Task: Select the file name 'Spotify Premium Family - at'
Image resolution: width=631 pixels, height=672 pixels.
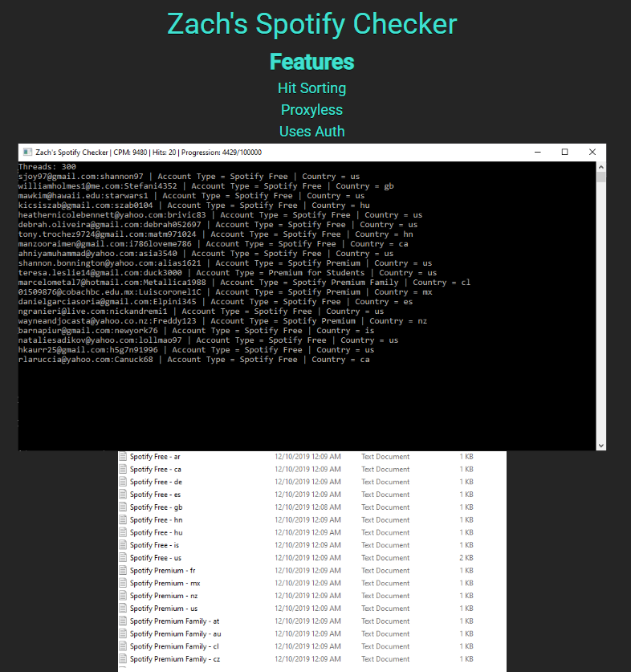Action: (x=175, y=621)
